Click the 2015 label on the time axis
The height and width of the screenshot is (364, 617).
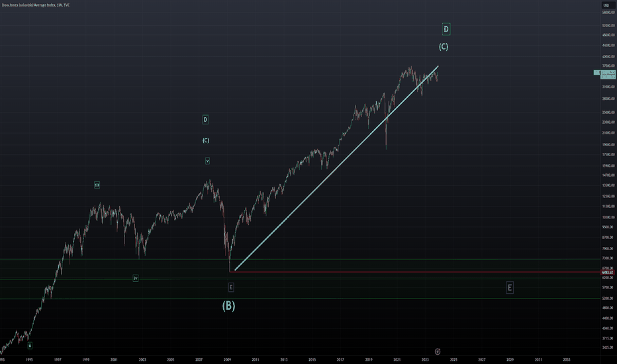point(312,359)
